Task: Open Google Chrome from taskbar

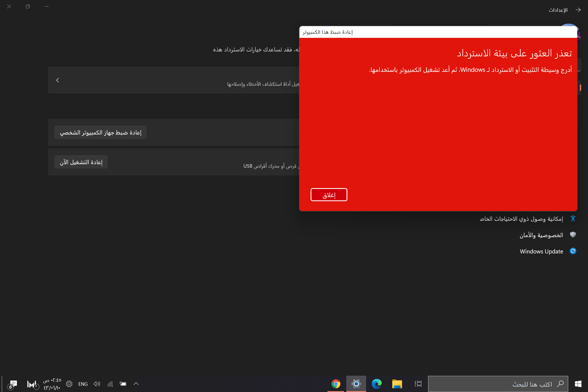Action: click(x=336, y=384)
